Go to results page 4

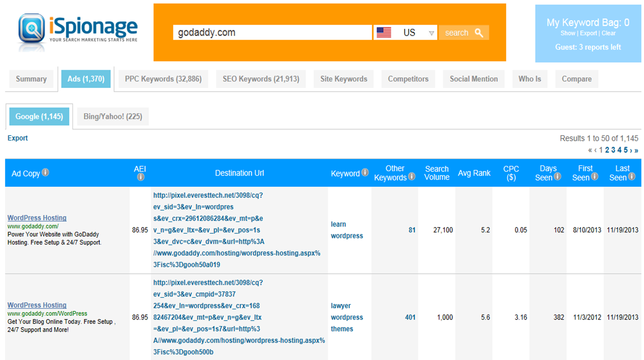[620, 150]
